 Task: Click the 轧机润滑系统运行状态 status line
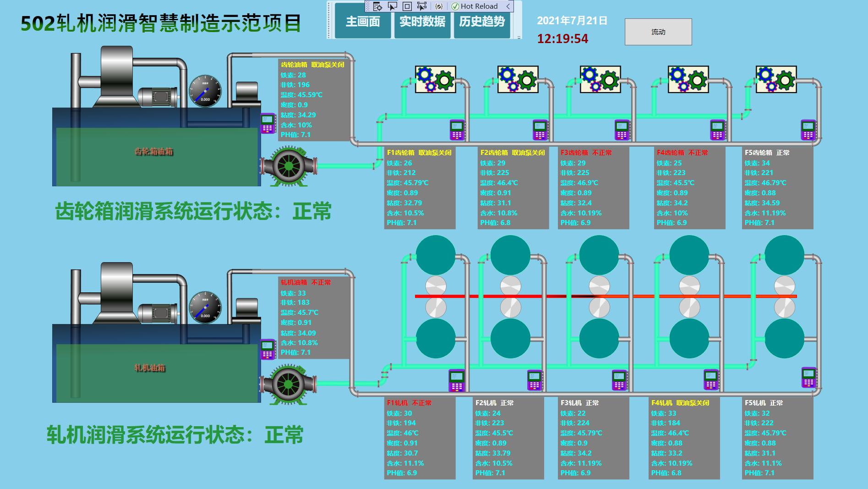pyautogui.click(x=175, y=434)
